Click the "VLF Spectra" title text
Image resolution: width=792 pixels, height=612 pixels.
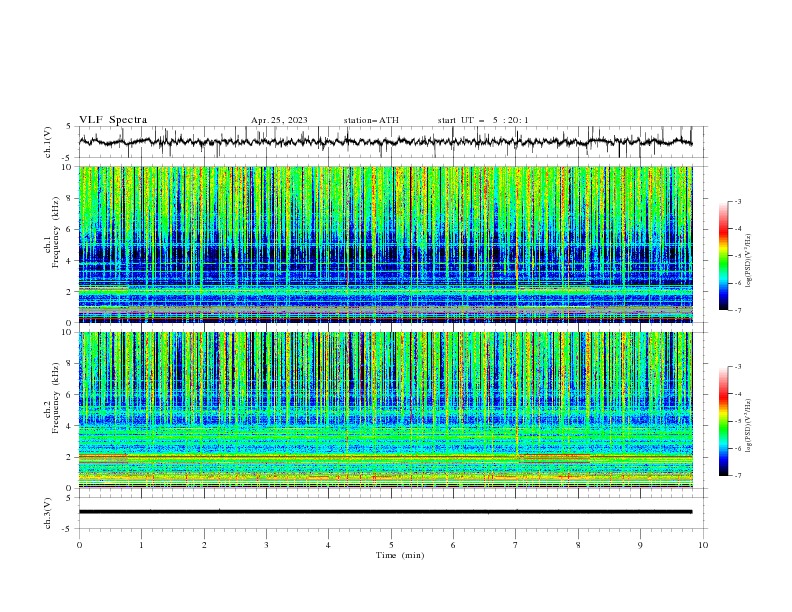click(x=113, y=120)
